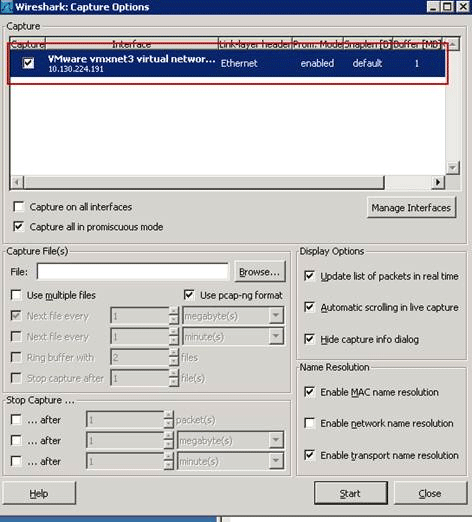Select the VMware vmxnet3 virtual network interface row
Screen dimensions: 472x522
point(227,63)
